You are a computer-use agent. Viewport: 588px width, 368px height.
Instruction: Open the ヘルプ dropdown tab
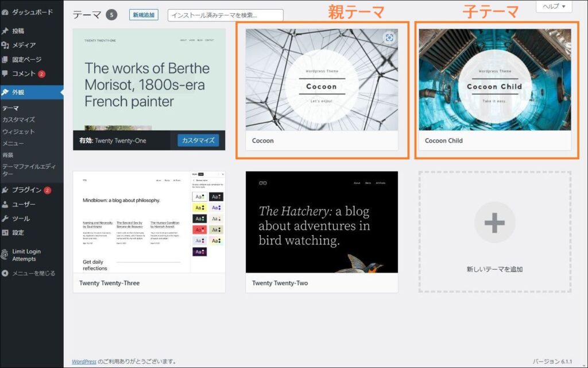click(x=554, y=6)
